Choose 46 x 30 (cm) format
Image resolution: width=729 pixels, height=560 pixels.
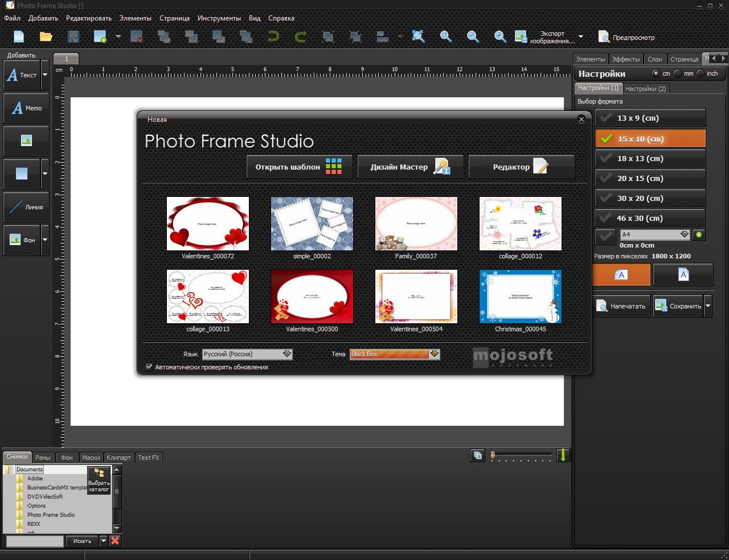tap(650, 218)
